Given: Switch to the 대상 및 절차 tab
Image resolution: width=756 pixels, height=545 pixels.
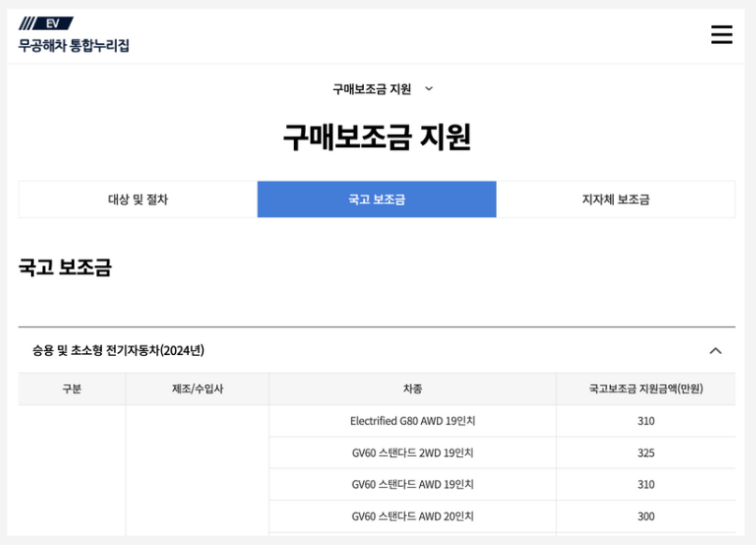Looking at the screenshot, I should tap(138, 199).
